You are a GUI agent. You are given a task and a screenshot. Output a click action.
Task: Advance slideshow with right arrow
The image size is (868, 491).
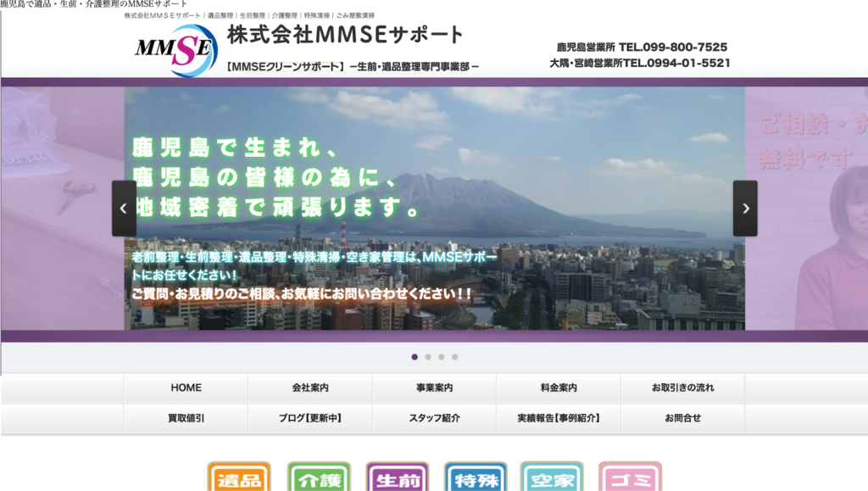click(745, 208)
